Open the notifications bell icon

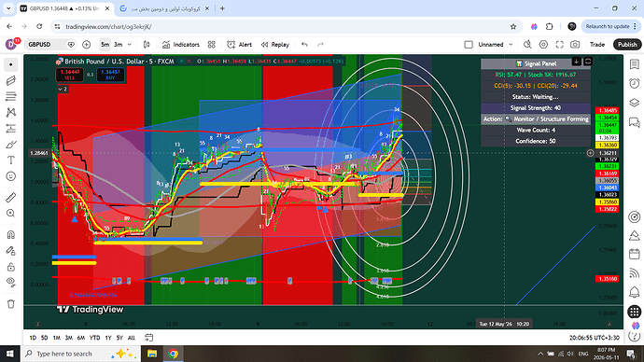pos(634,292)
